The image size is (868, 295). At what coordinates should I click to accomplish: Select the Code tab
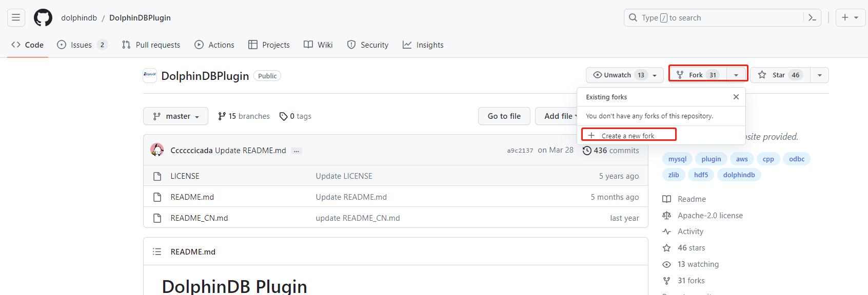(x=28, y=45)
